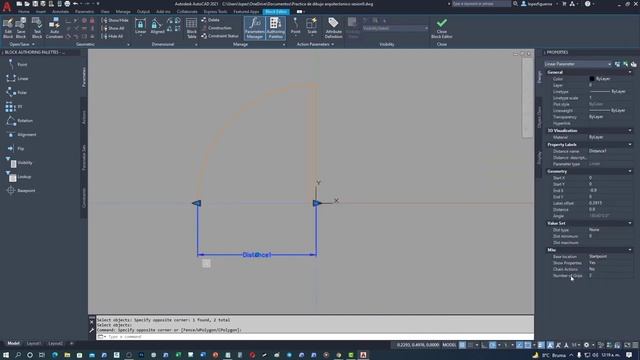
Task: Select the XY parameter in authoring palette
Action: (14, 107)
